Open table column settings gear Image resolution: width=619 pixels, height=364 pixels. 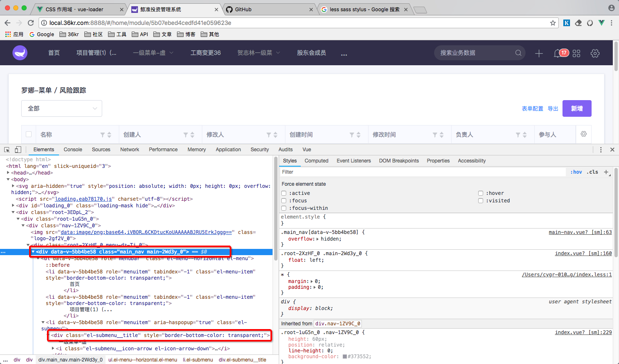pos(584,134)
